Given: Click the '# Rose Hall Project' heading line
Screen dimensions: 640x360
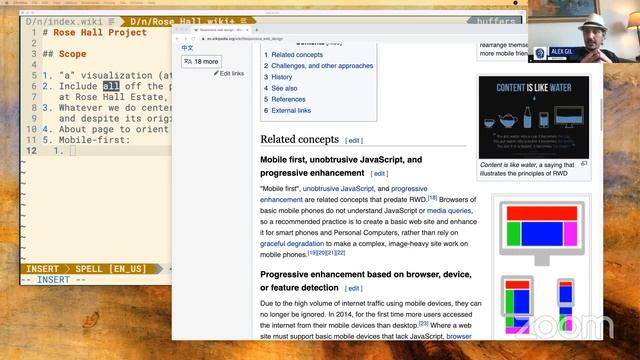Looking at the screenshot, I should (x=95, y=33).
